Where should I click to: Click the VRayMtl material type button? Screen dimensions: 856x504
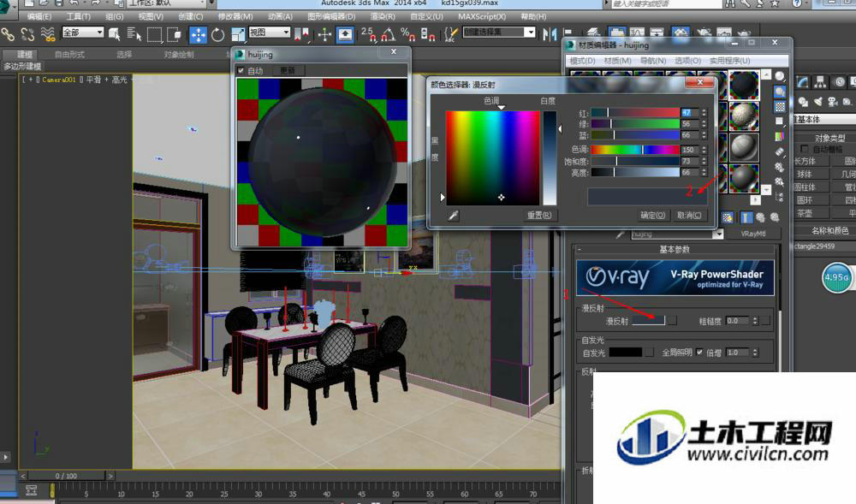pos(752,234)
